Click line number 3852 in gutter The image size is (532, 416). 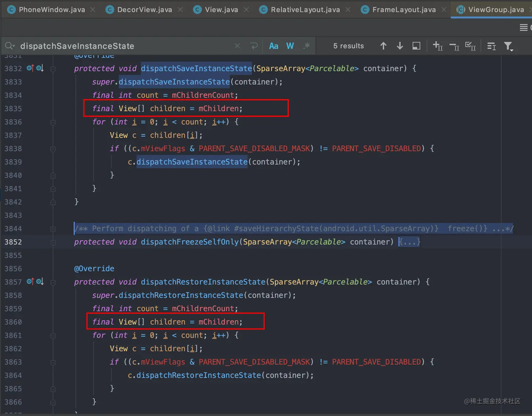pos(13,242)
